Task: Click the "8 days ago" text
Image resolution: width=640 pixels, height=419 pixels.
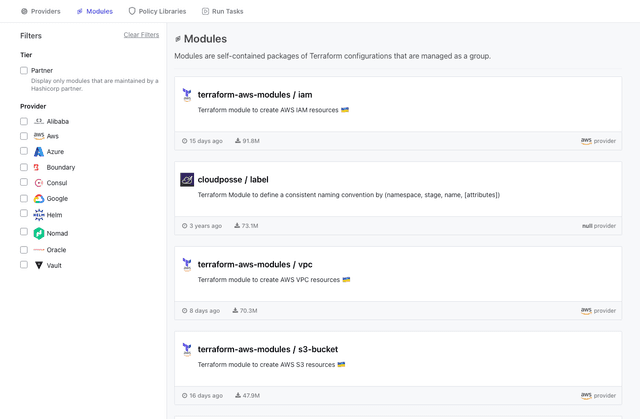Action: [204, 311]
